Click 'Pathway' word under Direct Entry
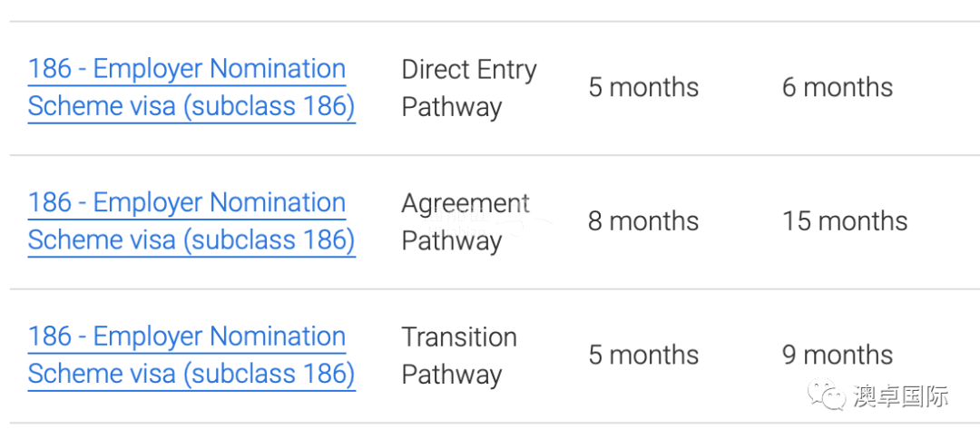 [x=452, y=107]
